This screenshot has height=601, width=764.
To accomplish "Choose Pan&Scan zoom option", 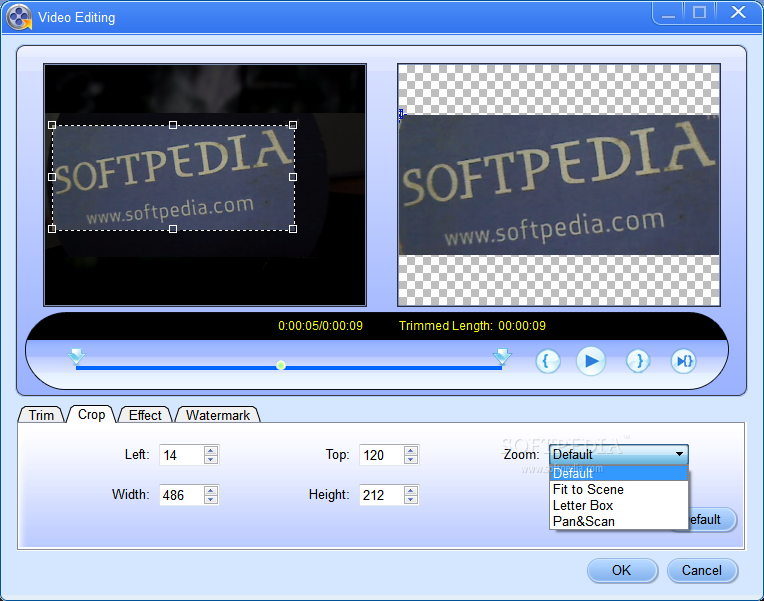I will pyautogui.click(x=619, y=522).
